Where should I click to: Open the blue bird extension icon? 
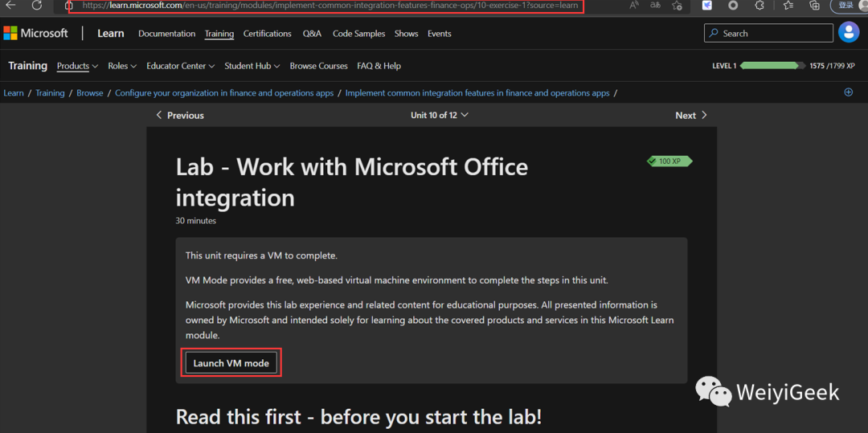[707, 6]
